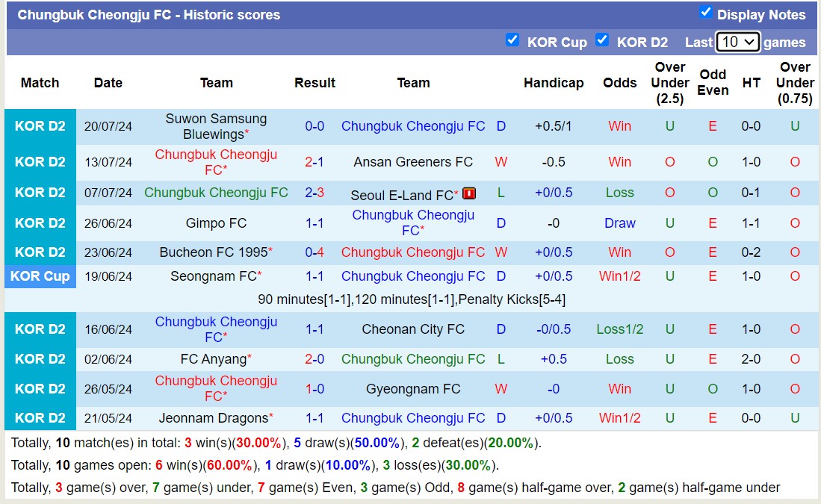Select the Handicap column header

pyautogui.click(x=554, y=83)
